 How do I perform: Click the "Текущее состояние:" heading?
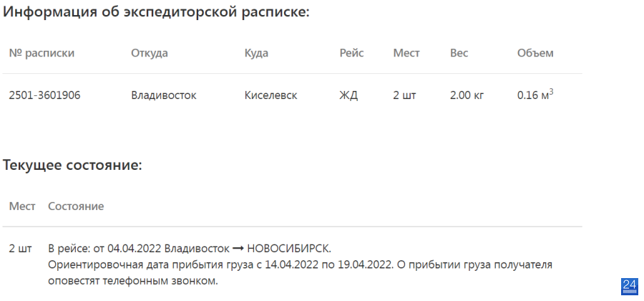73,166
